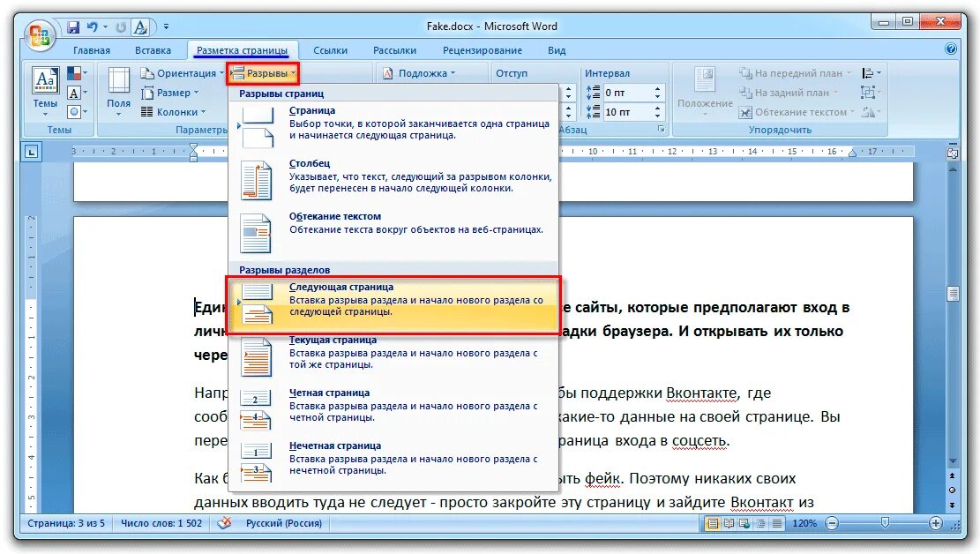
Task: Collapse the Разрывы breaks dropdown
Action: click(x=263, y=73)
